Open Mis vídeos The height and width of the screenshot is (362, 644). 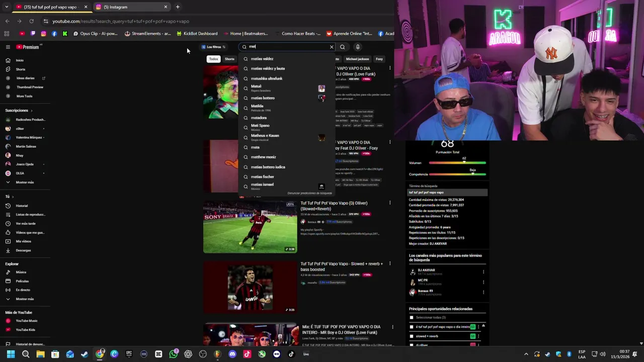point(23,241)
